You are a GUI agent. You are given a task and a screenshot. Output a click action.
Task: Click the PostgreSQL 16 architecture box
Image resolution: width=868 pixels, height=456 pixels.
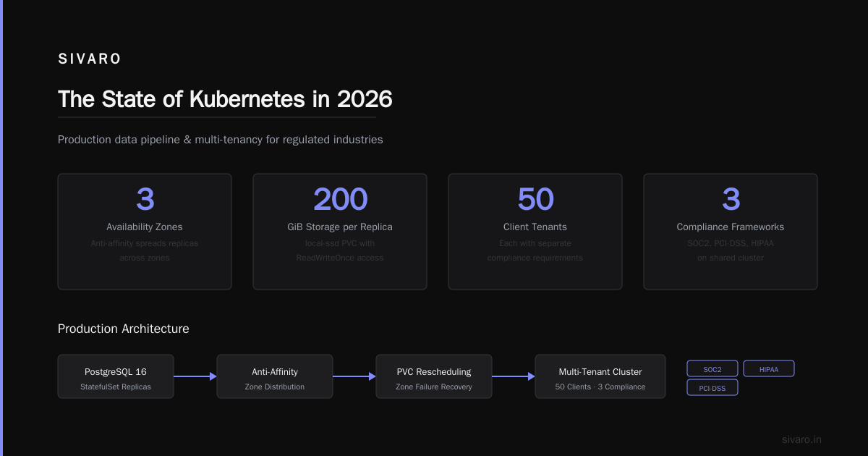[x=116, y=376]
